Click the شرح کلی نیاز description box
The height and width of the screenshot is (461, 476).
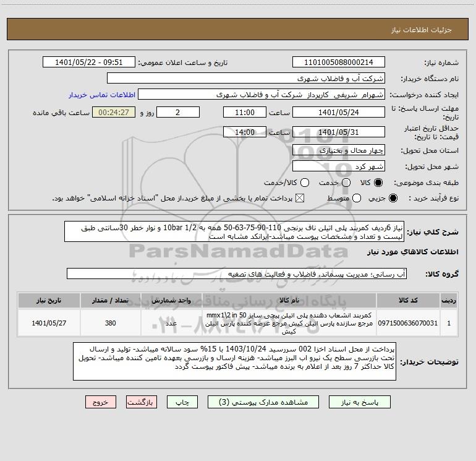click(x=234, y=231)
